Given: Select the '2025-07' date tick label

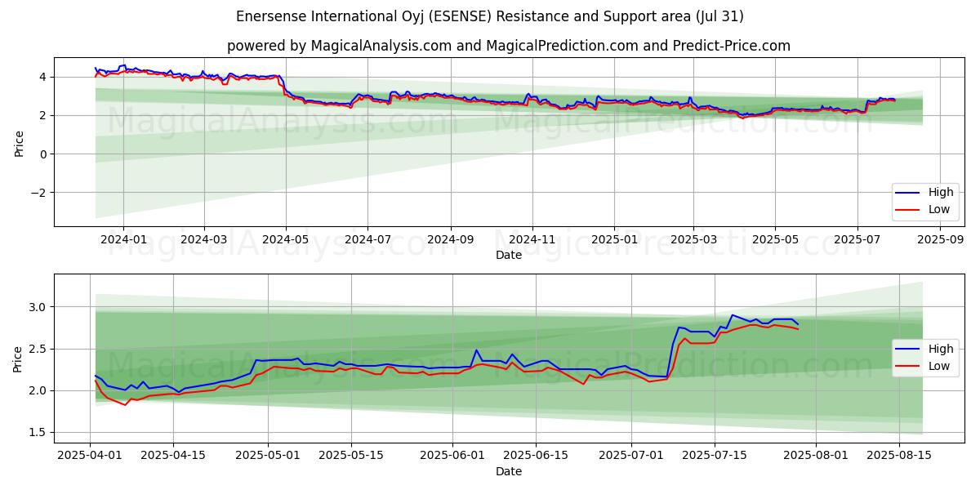Looking at the screenshot, I should pyautogui.click(x=857, y=240).
